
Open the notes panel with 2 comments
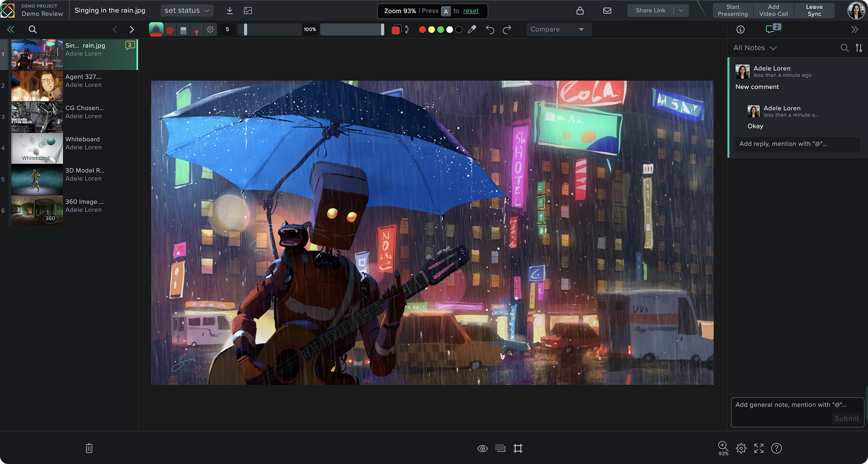coord(771,29)
